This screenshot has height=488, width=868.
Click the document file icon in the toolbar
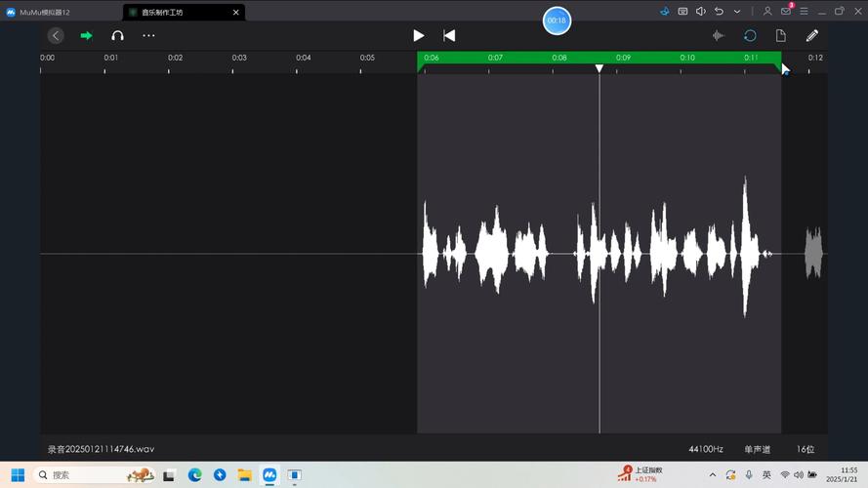[781, 35]
